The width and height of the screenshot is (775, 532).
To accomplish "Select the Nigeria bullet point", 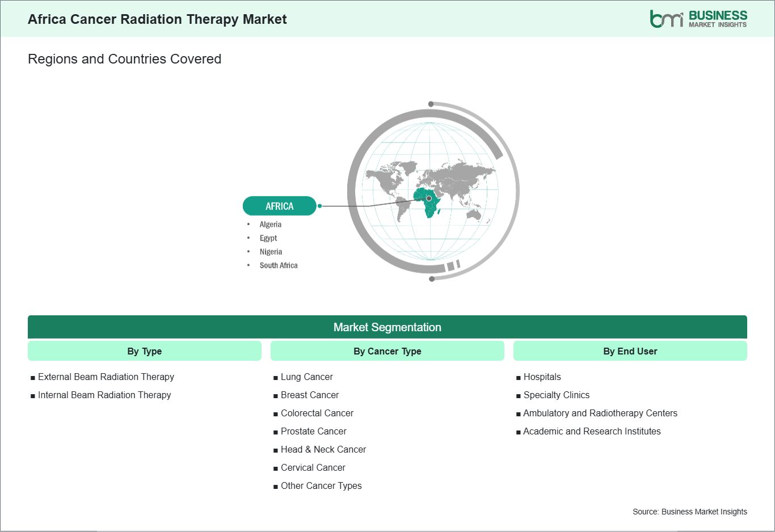I will pyautogui.click(x=270, y=251).
